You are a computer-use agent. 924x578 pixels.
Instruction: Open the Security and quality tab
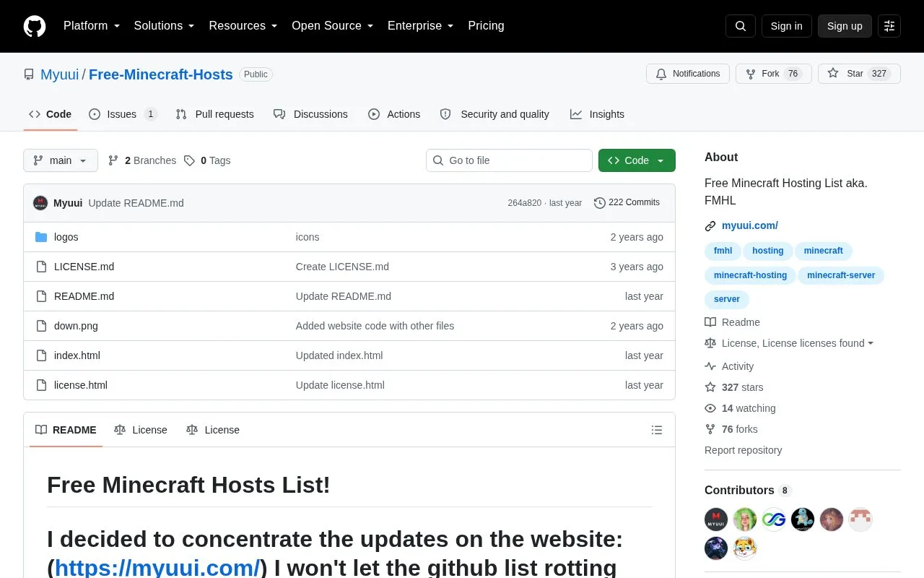tap(494, 114)
